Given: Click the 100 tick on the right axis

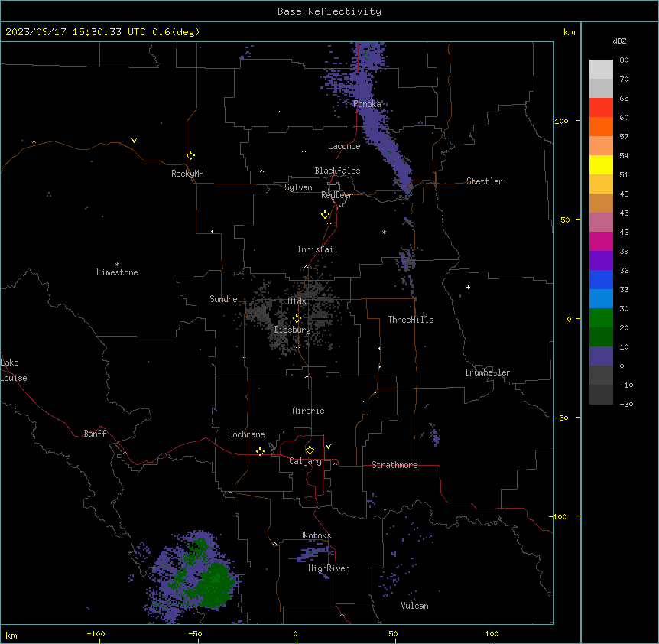Looking at the screenshot, I should (561, 121).
